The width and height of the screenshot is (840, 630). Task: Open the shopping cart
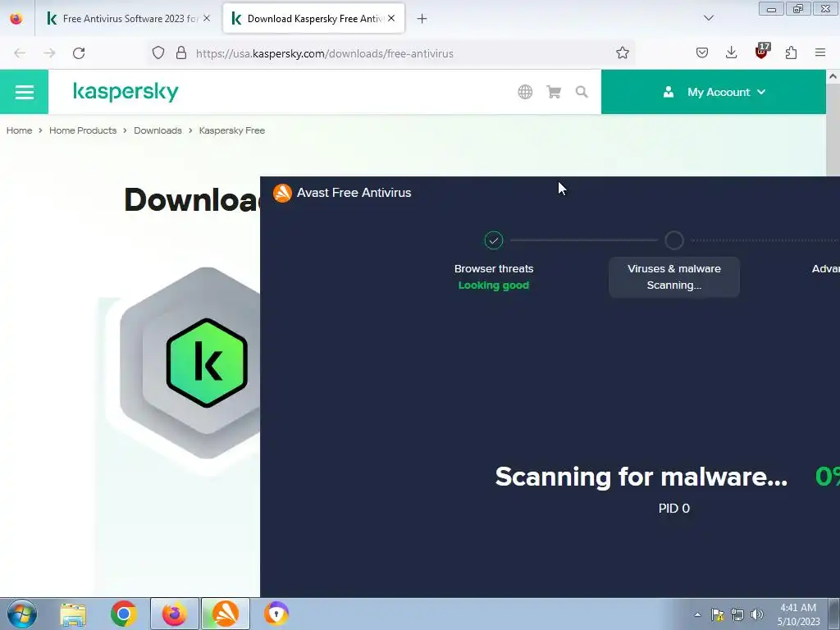click(x=554, y=92)
